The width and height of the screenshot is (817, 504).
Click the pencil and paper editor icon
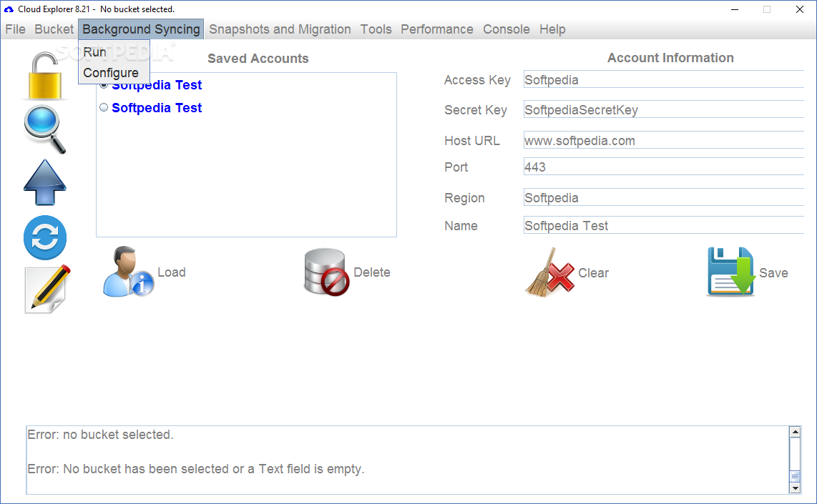click(x=47, y=289)
